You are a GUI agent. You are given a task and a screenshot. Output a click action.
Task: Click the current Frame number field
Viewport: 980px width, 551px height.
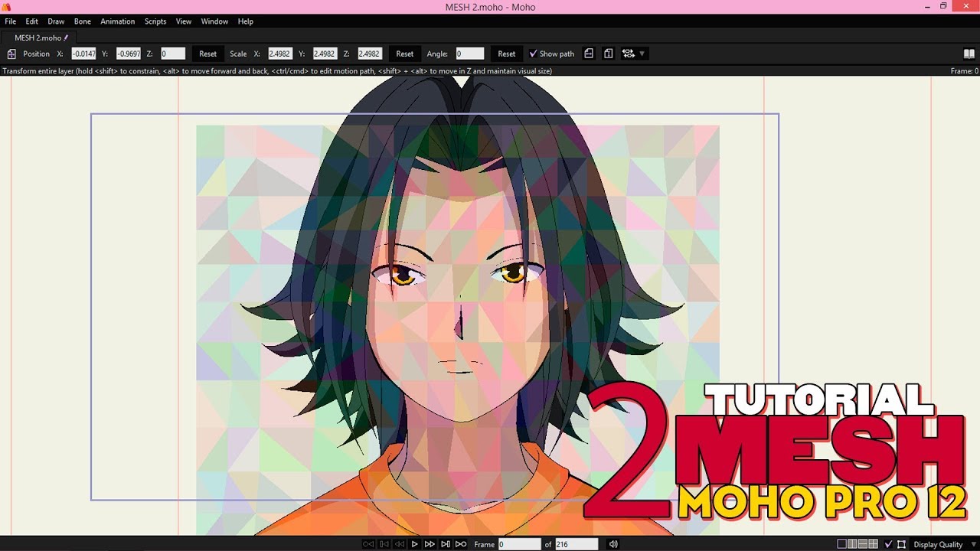point(520,544)
